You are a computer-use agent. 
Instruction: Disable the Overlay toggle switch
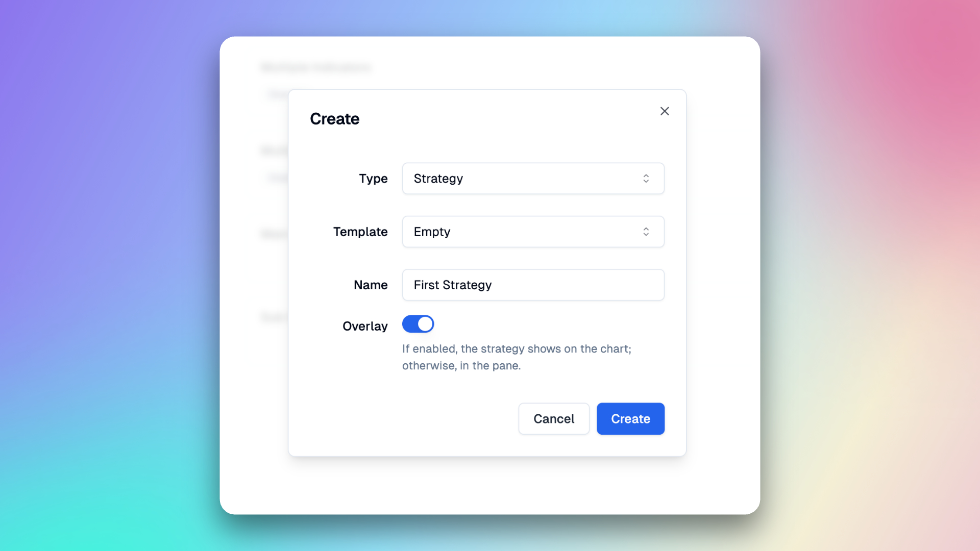point(418,323)
